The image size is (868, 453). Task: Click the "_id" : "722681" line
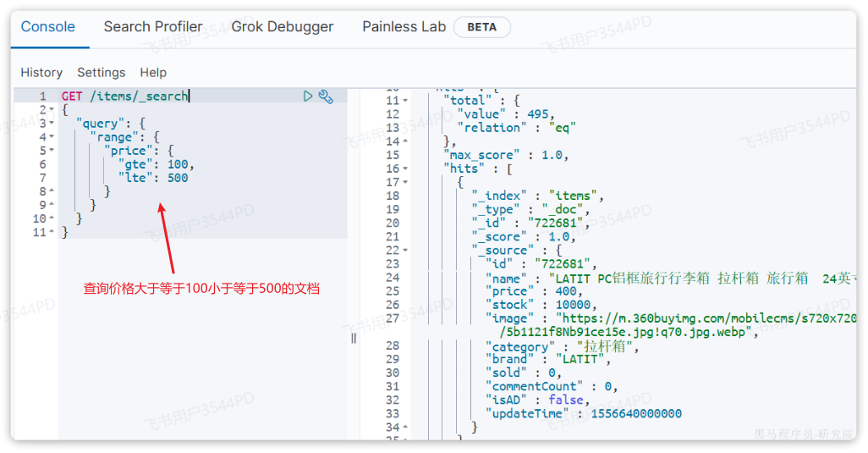pos(530,223)
